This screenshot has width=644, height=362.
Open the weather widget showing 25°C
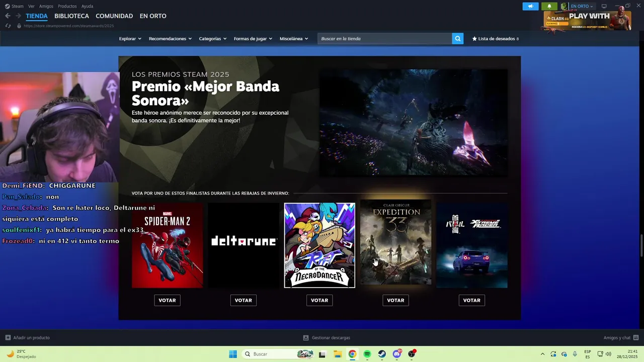(21, 354)
